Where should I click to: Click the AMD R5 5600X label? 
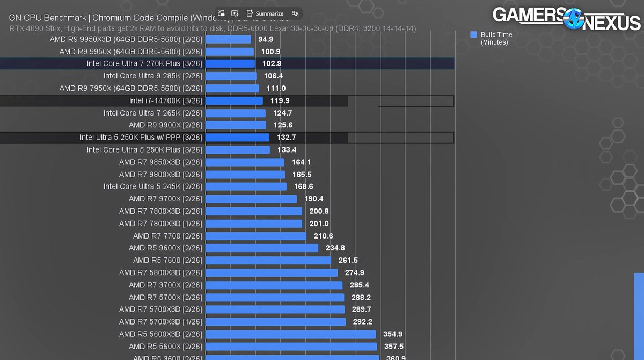166,347
